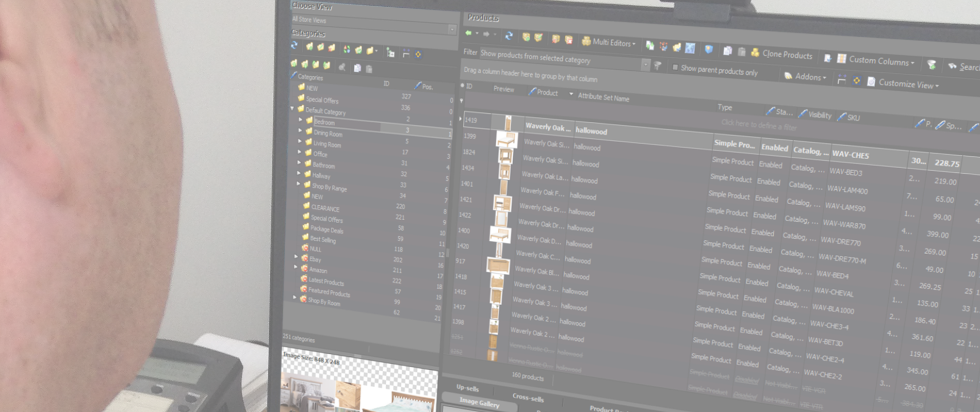The width and height of the screenshot is (980, 412).
Task: Expand the Bedroom category
Action: tap(300, 120)
